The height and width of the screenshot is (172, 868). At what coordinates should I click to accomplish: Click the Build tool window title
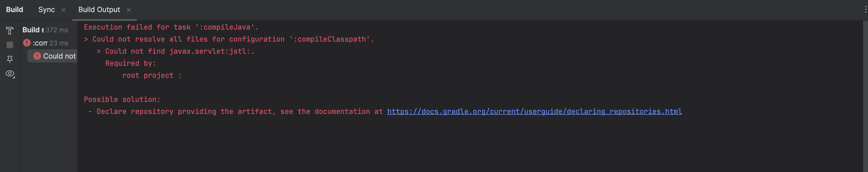(x=15, y=9)
